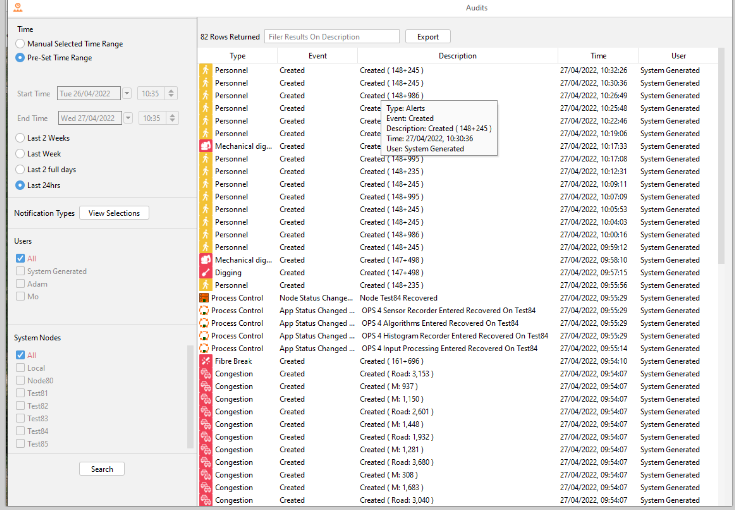Click the Fibre Break row icon

pos(206,361)
